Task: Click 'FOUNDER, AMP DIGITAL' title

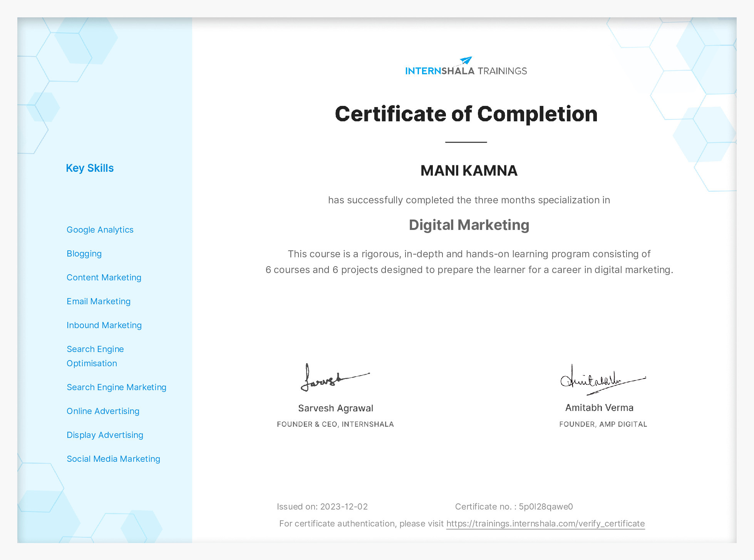Action: pyautogui.click(x=603, y=424)
